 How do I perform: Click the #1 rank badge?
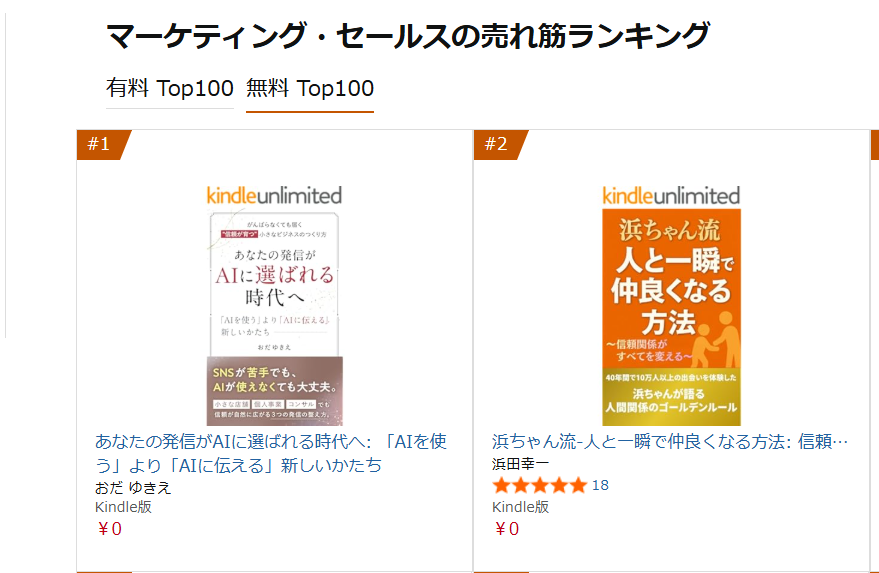99,145
